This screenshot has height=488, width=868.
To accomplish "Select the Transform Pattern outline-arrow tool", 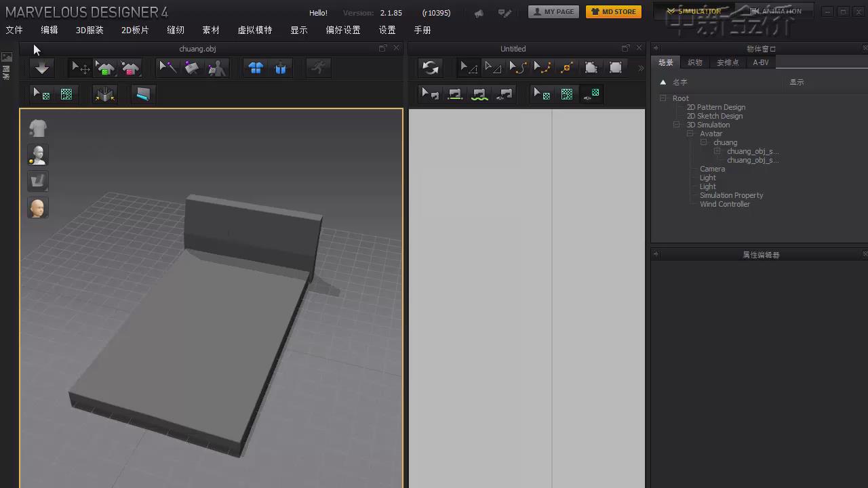I will [x=493, y=68].
